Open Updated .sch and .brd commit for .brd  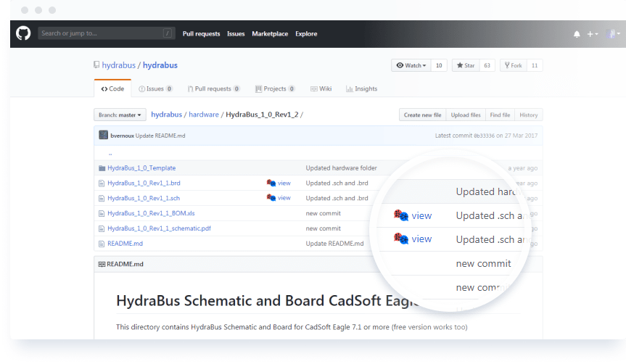click(x=337, y=183)
